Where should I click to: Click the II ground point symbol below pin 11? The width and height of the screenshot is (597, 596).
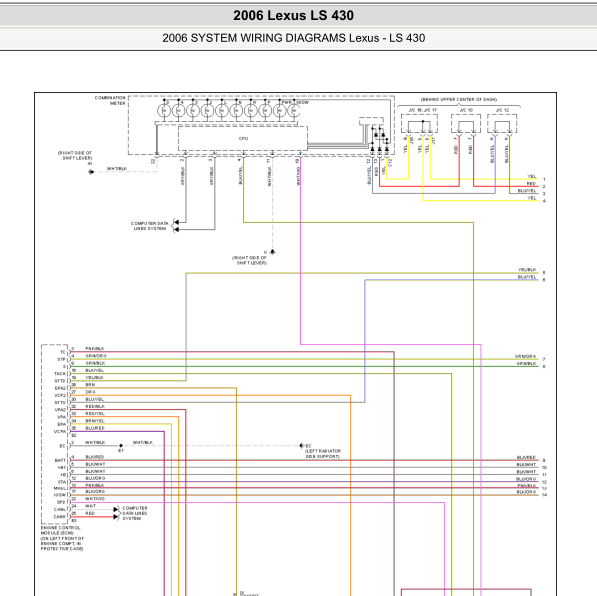pyautogui.click(x=272, y=252)
